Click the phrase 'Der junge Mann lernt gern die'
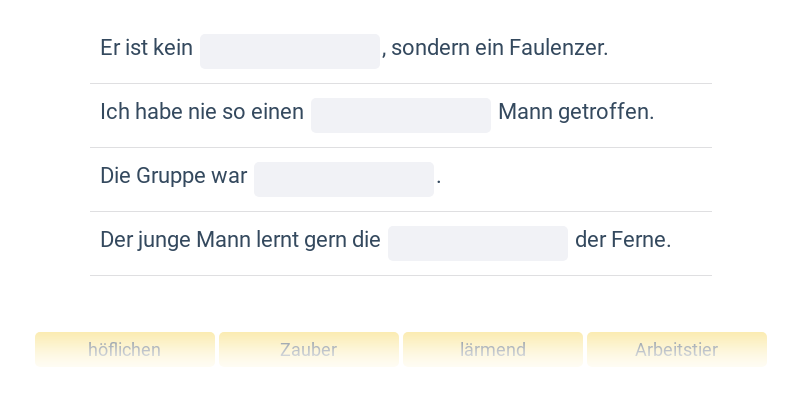 pos(240,240)
